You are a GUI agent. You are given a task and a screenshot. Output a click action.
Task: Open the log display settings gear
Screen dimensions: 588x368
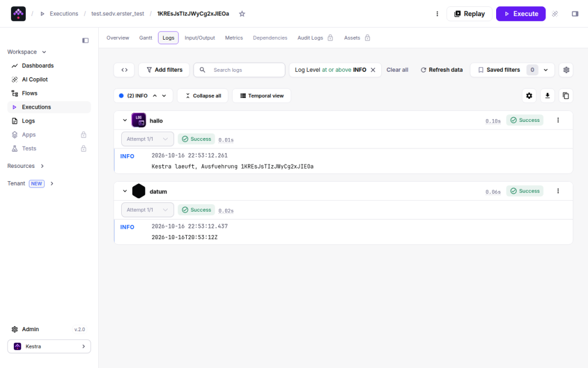[x=529, y=96]
